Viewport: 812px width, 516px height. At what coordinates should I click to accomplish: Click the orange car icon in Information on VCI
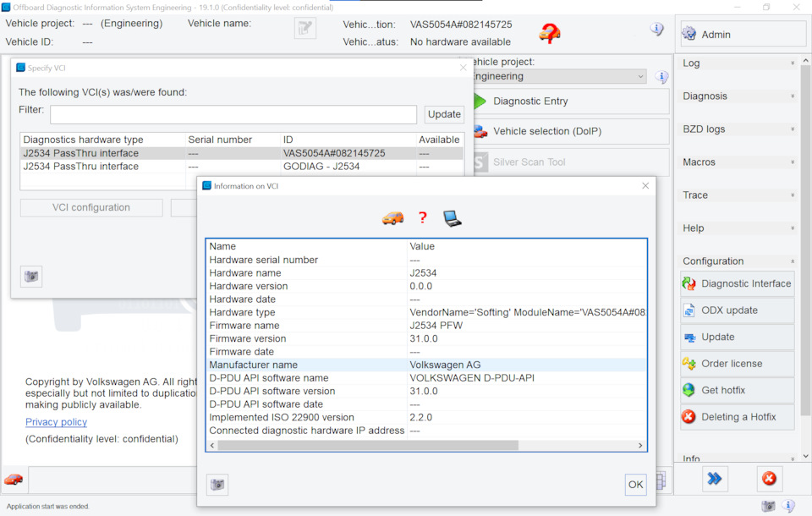(393, 218)
